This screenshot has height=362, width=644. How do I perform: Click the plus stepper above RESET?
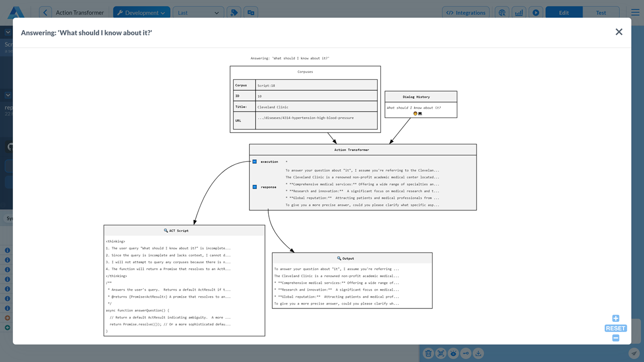[615, 318]
